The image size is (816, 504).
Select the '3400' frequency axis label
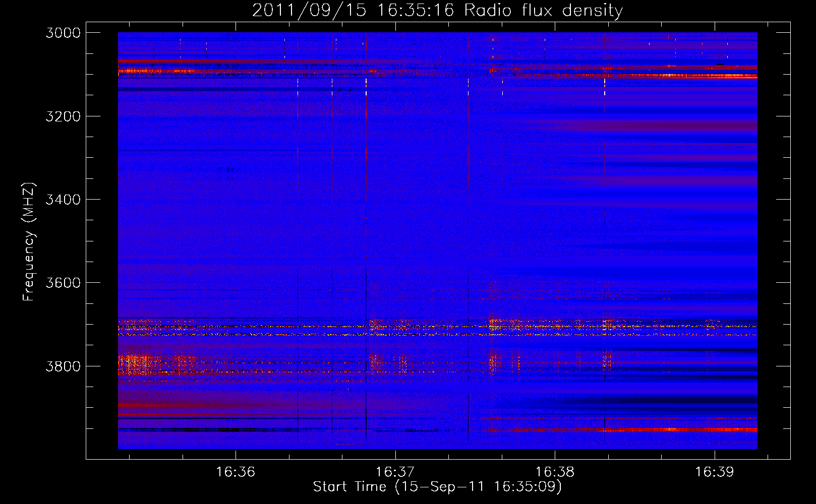[63, 200]
